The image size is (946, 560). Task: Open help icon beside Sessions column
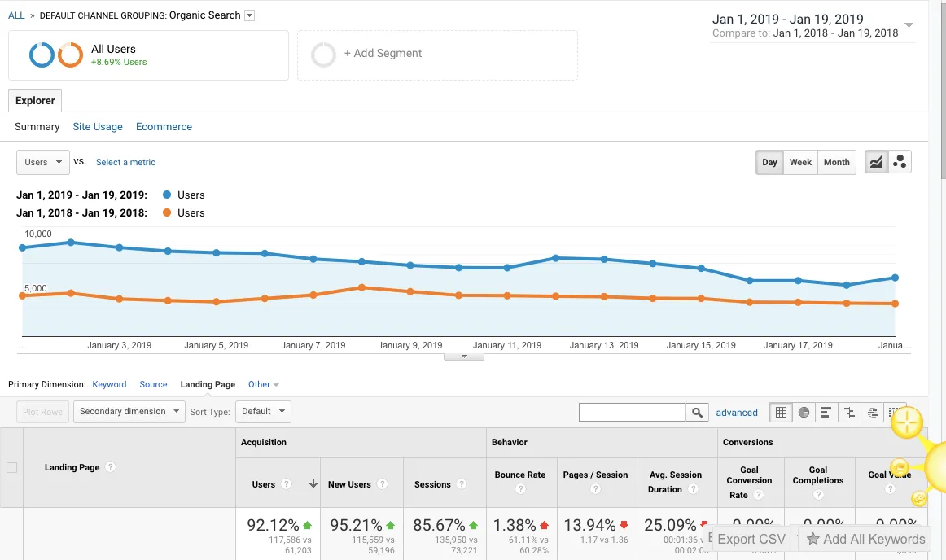462,484
